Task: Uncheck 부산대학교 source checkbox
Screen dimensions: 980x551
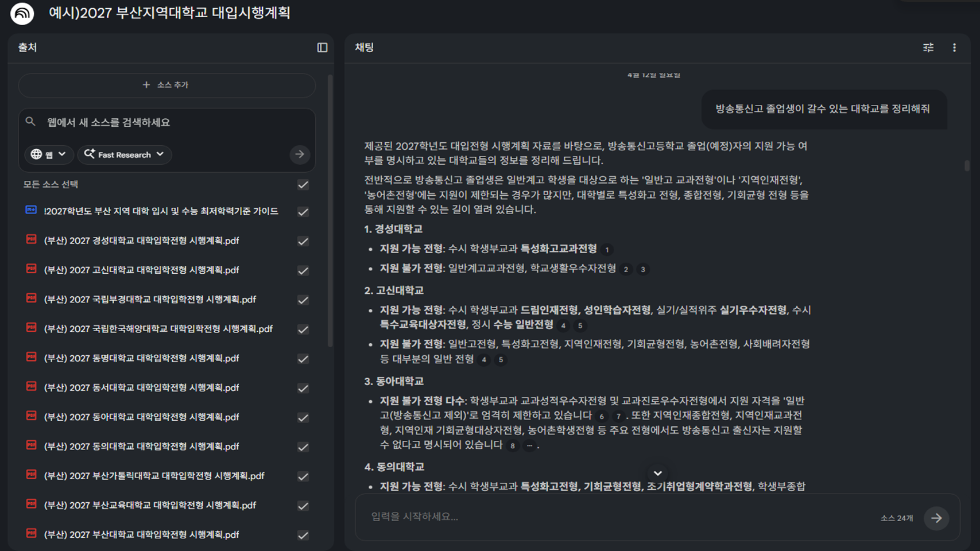Action: [303, 535]
